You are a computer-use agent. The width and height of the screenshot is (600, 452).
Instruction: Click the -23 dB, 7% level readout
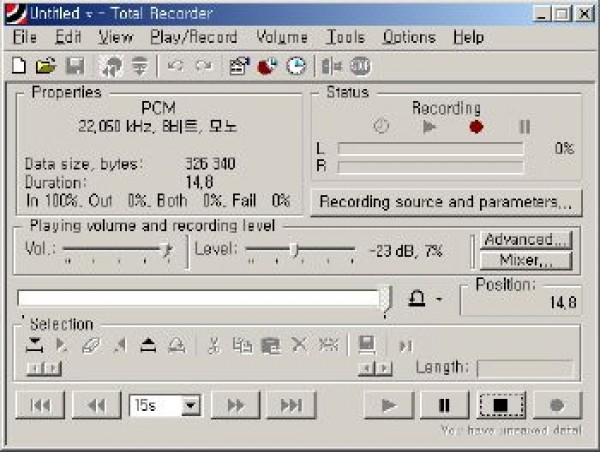click(406, 251)
